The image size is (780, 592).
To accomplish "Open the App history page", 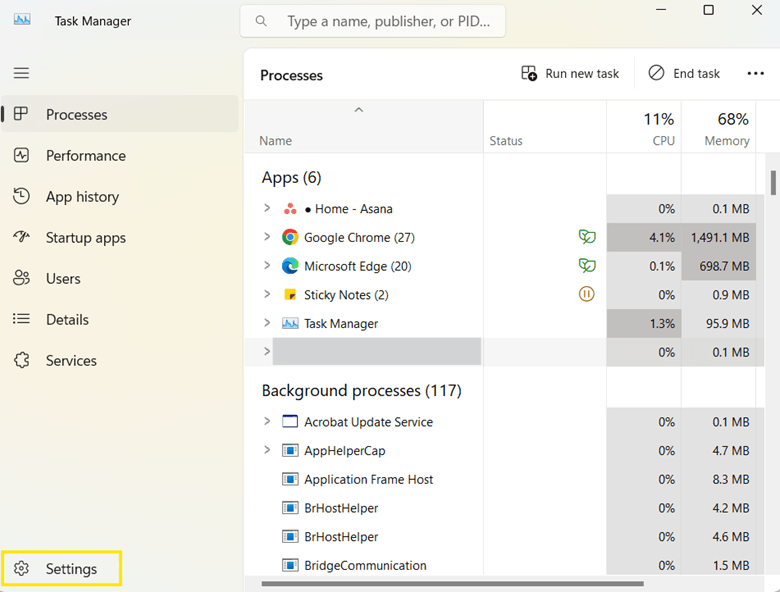I will point(119,196).
